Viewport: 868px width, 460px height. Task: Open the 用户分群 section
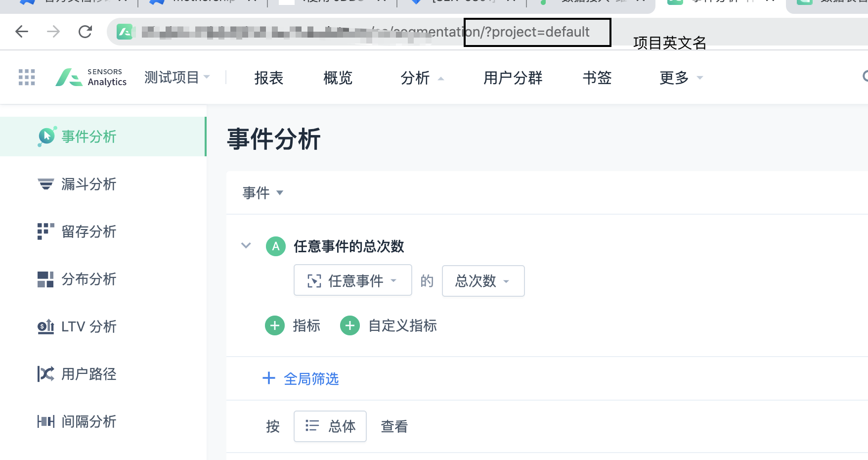click(x=513, y=78)
